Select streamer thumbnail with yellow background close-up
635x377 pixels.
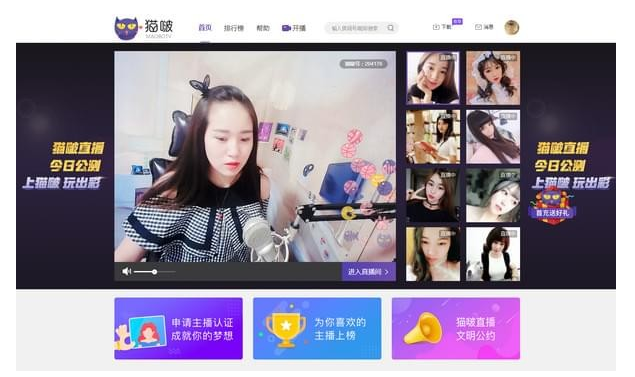(x=433, y=254)
